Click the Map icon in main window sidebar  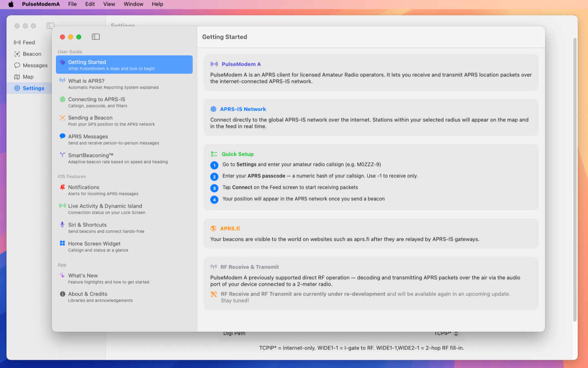pos(17,77)
